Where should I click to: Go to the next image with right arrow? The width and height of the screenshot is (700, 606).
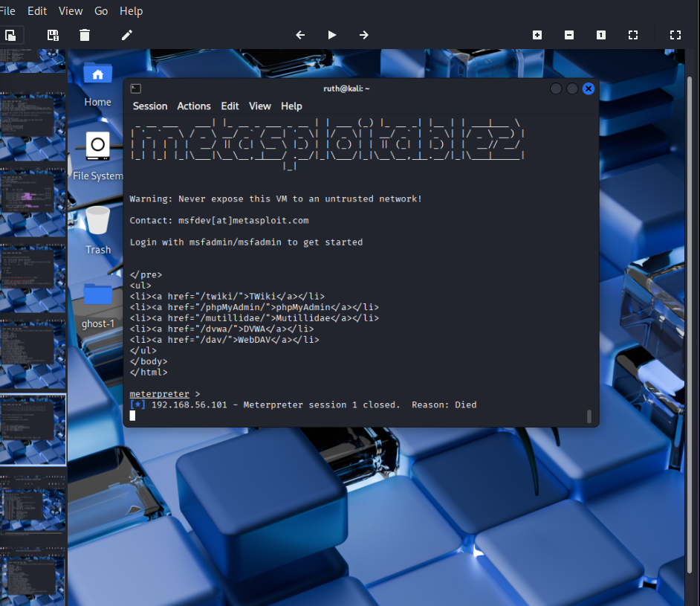click(364, 35)
